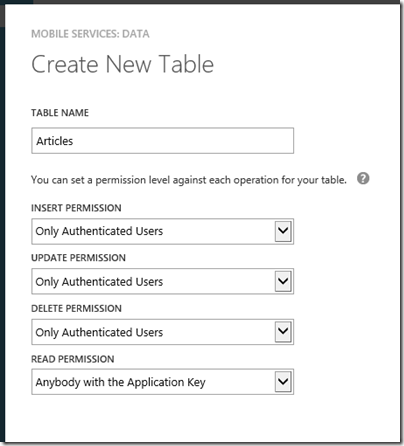Click the 'Create New Table' heading

[123, 64]
